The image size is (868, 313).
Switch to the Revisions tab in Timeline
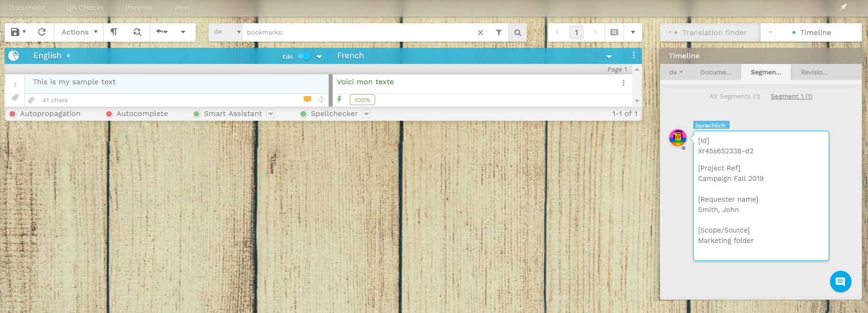(x=814, y=72)
